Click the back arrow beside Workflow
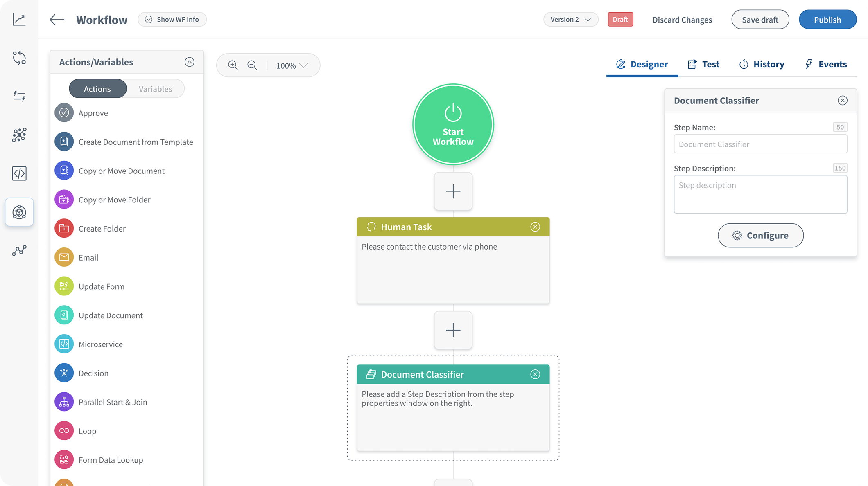 (x=57, y=20)
